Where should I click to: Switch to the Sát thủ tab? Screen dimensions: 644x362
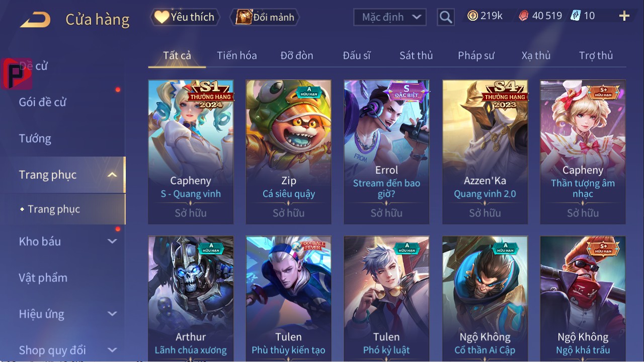click(x=416, y=56)
